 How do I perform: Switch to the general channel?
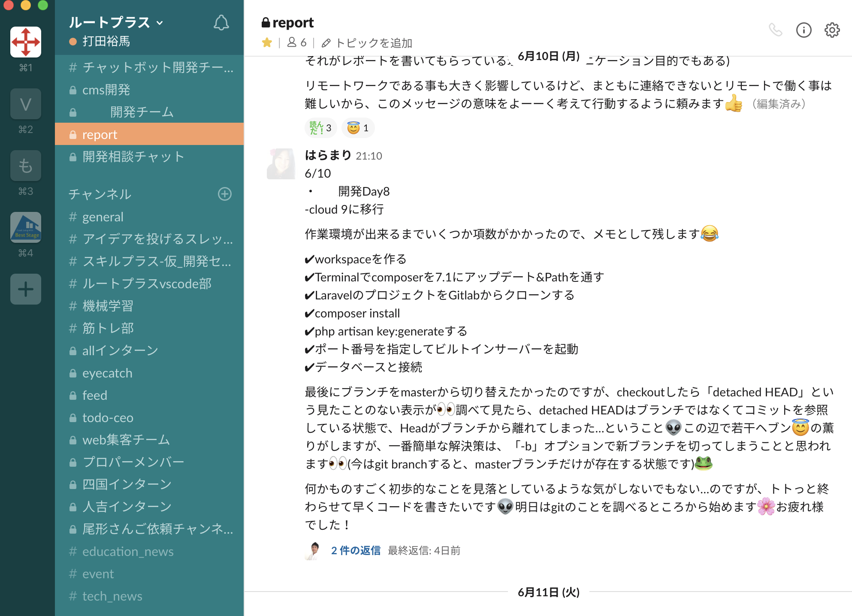click(103, 217)
